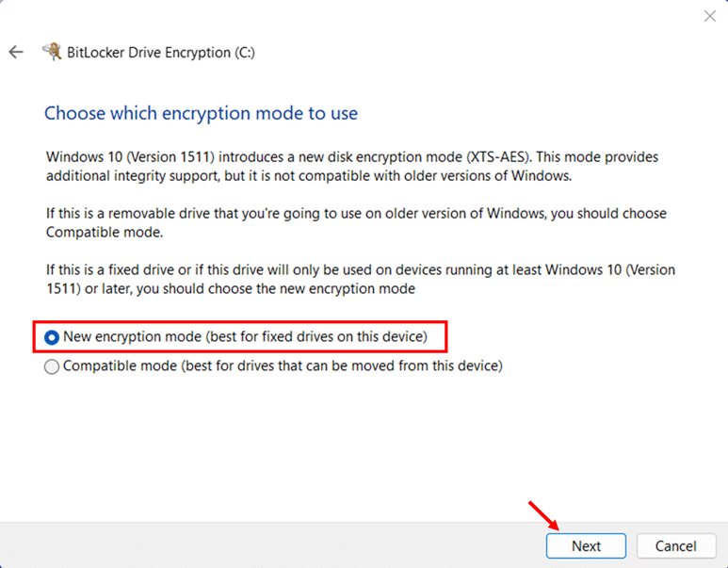The height and width of the screenshot is (568, 728).
Task: Click the 'additional integrity support' line of text
Action: (x=139, y=174)
